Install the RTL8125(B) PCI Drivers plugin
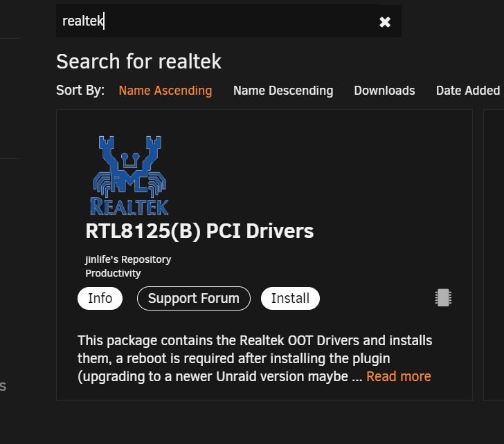Image resolution: width=504 pixels, height=444 pixels. coord(290,298)
